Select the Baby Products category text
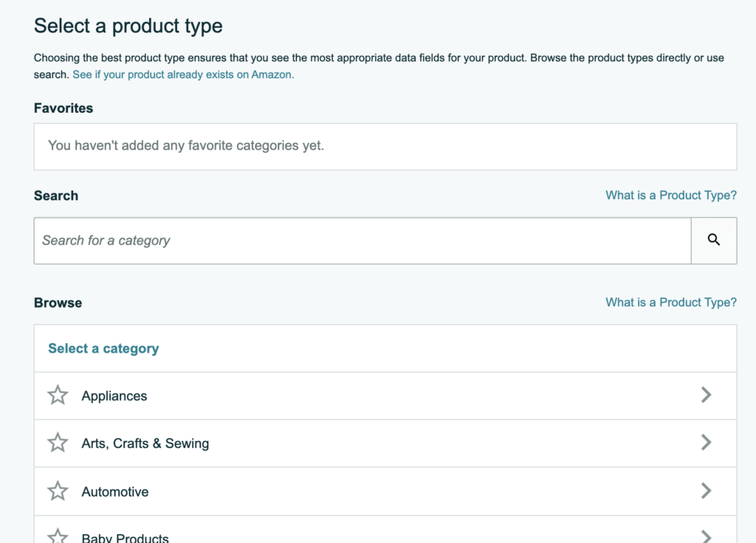 coord(125,538)
